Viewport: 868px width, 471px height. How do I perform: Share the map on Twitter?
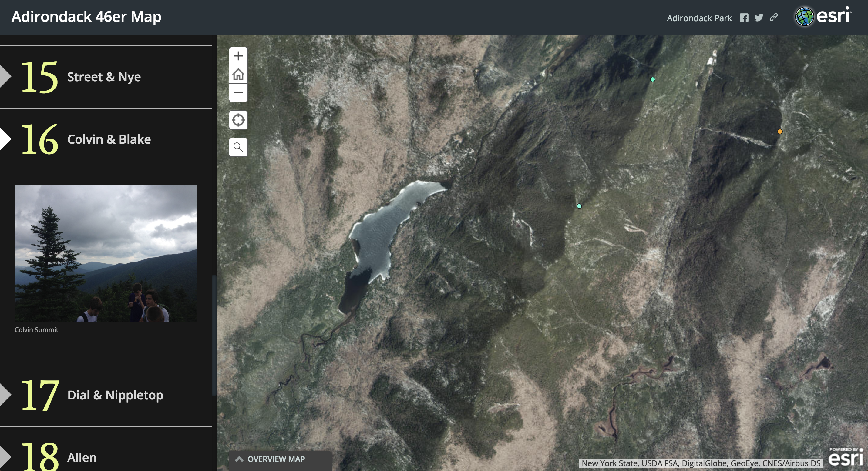click(759, 18)
